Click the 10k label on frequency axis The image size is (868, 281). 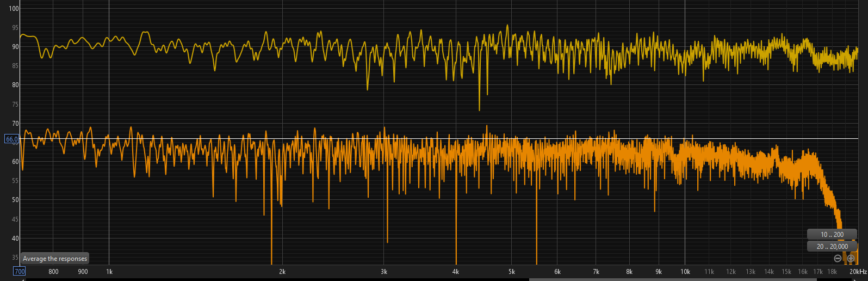(685, 271)
